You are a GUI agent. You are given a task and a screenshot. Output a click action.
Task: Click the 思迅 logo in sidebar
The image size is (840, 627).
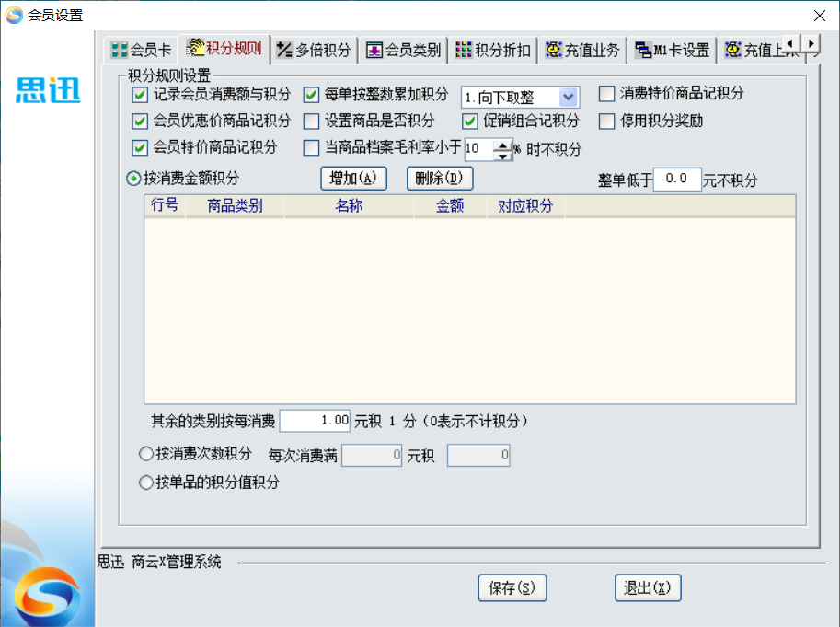point(48,90)
